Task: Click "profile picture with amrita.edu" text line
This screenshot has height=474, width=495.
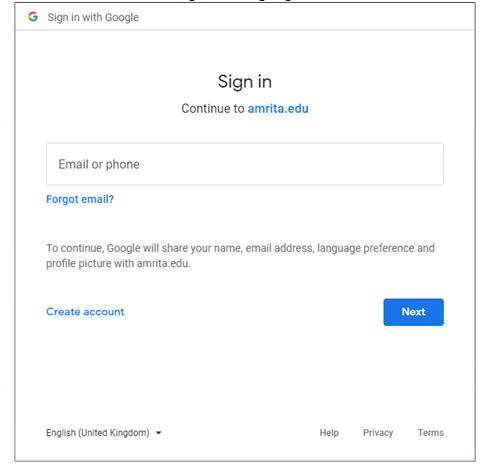Action: pyautogui.click(x=118, y=264)
